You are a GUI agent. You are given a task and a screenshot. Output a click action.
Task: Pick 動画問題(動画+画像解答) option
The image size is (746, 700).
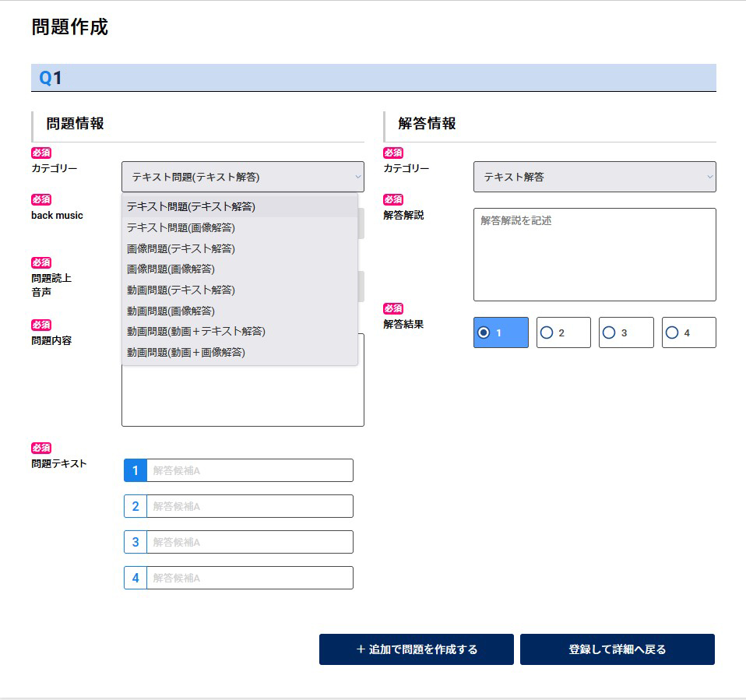(186, 352)
